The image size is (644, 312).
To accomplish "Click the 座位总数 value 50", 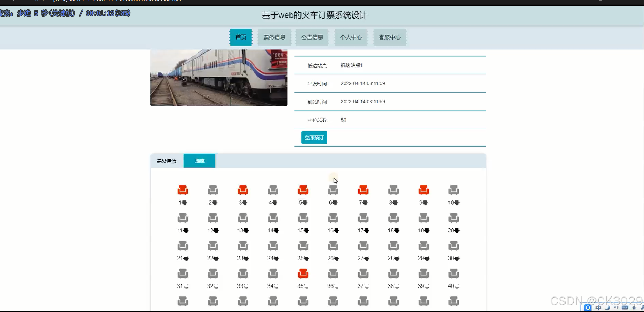I will click(x=344, y=120).
